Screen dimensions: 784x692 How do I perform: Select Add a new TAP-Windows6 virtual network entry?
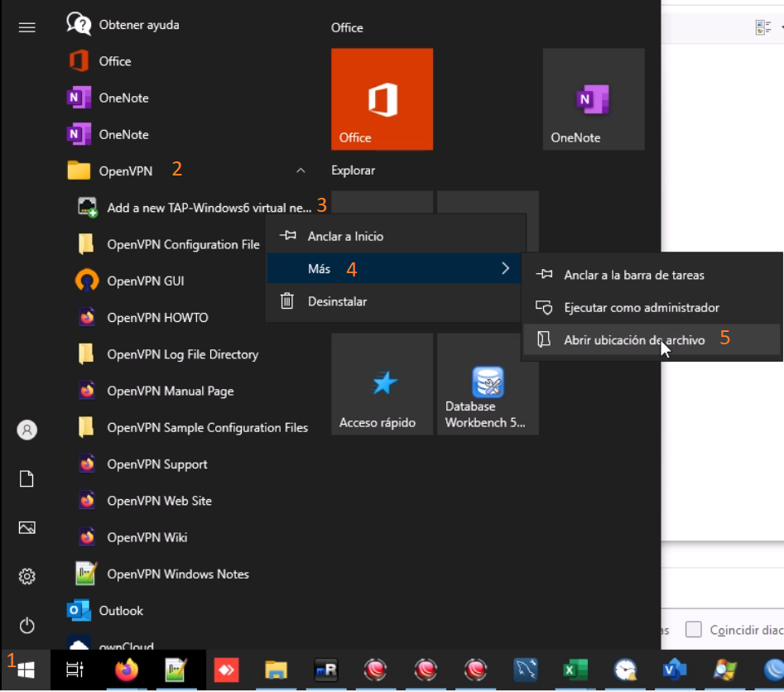[x=195, y=208]
